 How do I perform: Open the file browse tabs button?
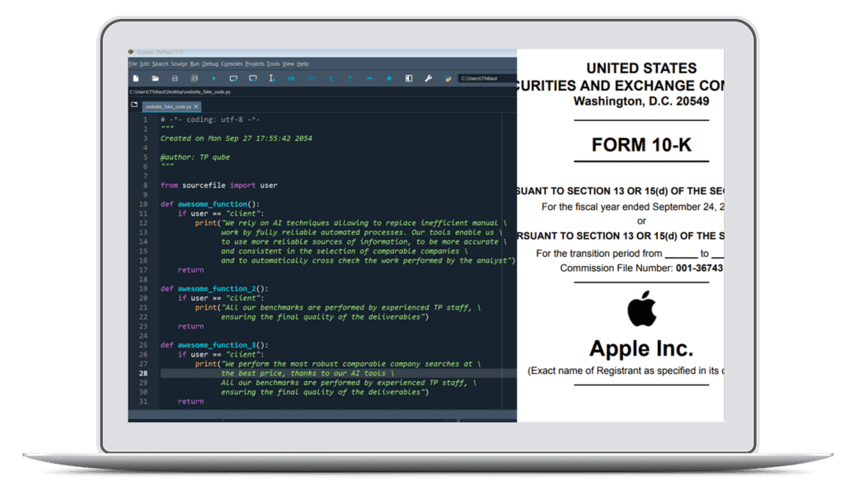click(x=134, y=105)
